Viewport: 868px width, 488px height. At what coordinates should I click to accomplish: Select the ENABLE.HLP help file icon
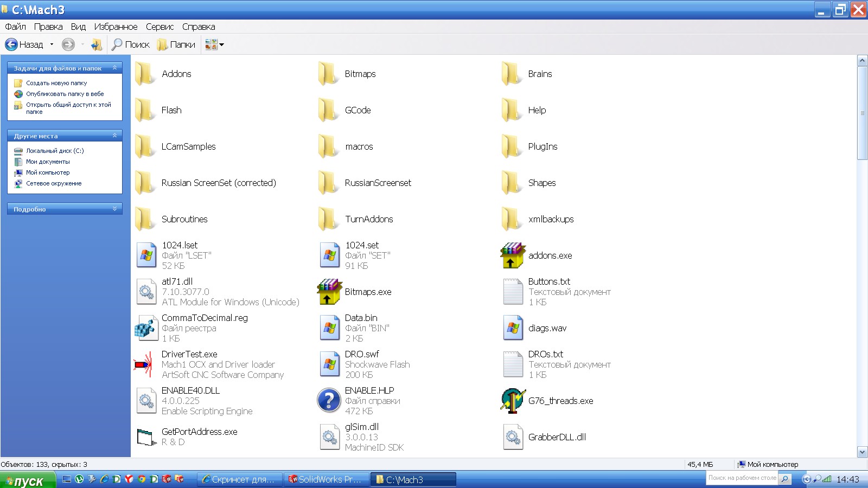pyautogui.click(x=329, y=401)
